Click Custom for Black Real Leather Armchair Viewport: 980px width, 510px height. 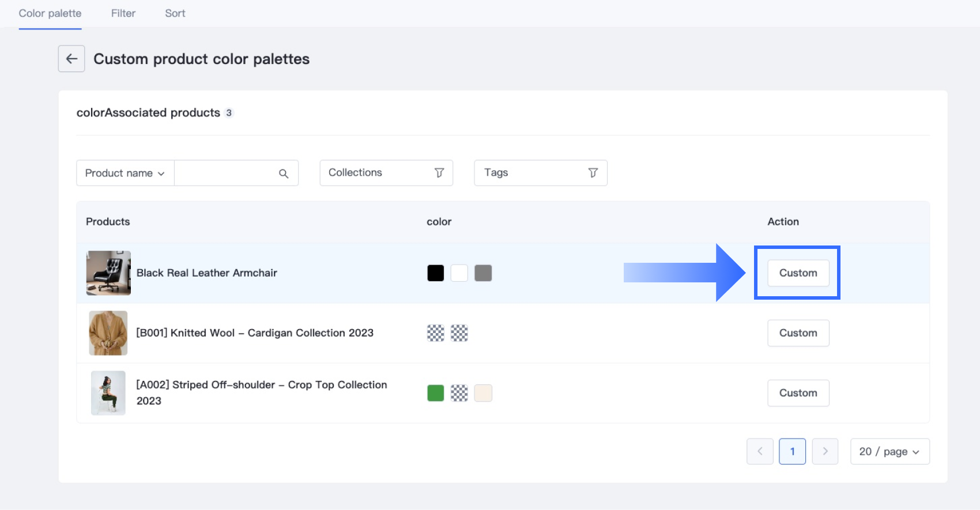click(x=798, y=273)
